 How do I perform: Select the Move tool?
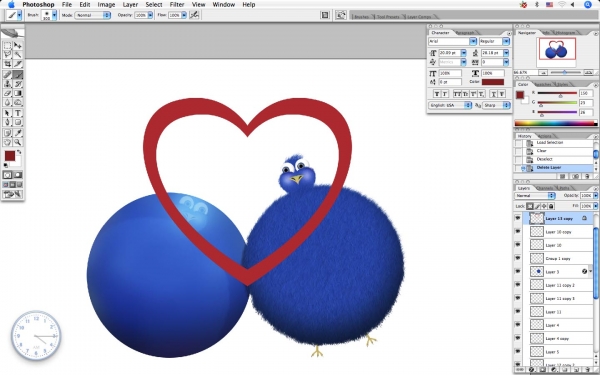pyautogui.click(x=18, y=46)
